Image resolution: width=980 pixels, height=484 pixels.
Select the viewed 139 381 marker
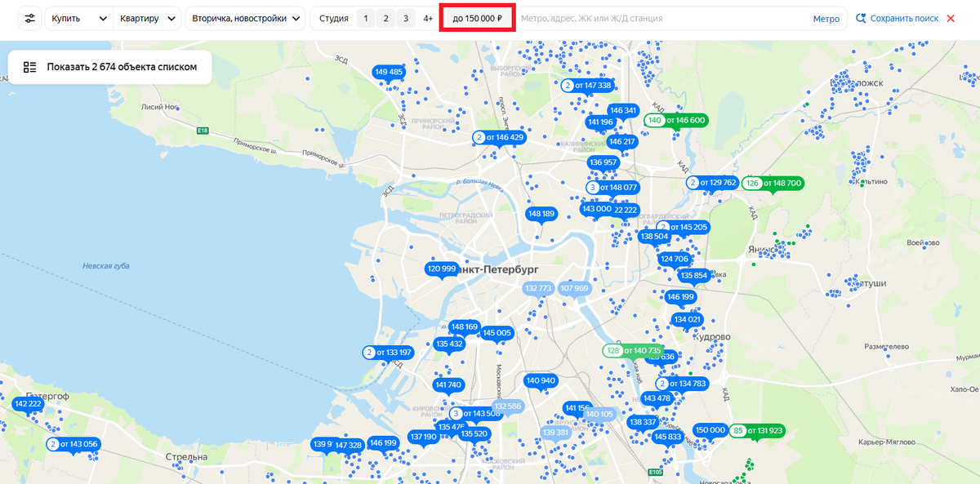pyautogui.click(x=556, y=432)
